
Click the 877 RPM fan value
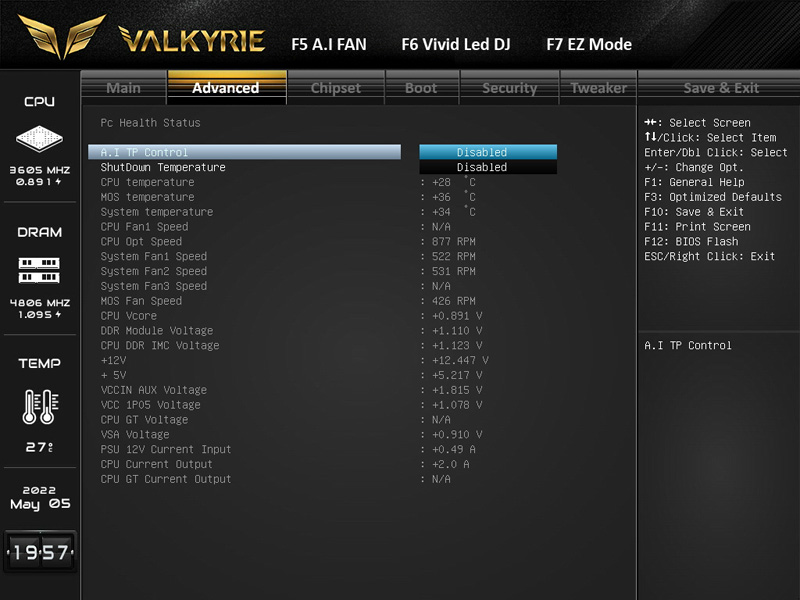[454, 241]
